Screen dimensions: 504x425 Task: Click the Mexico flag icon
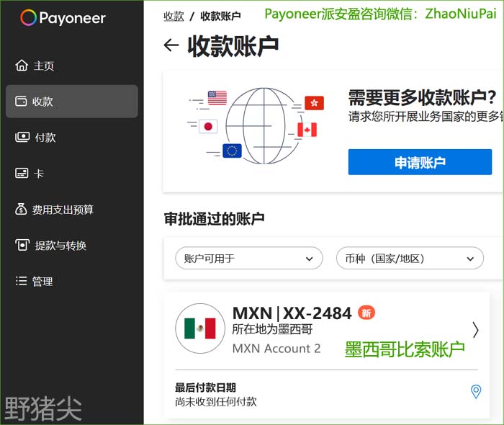pos(200,328)
